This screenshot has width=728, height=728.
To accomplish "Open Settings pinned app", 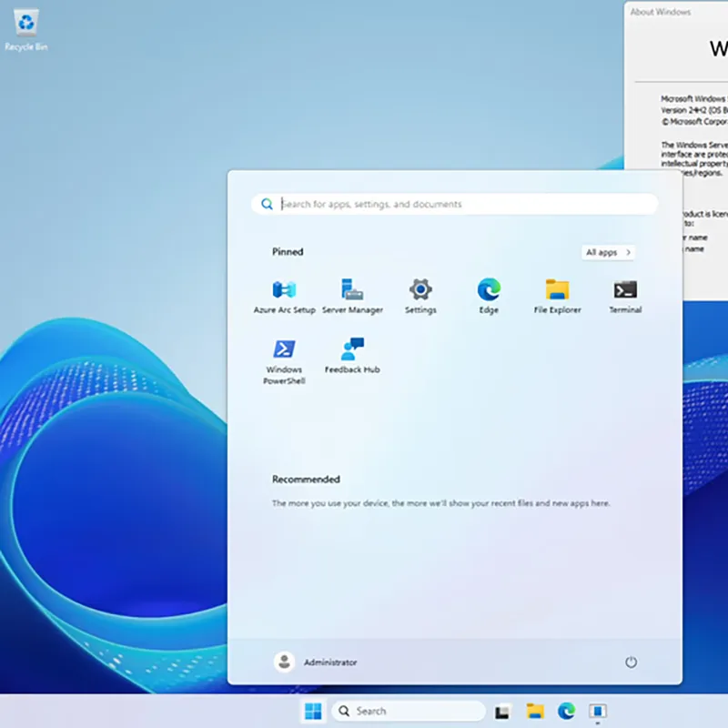I will click(420, 297).
